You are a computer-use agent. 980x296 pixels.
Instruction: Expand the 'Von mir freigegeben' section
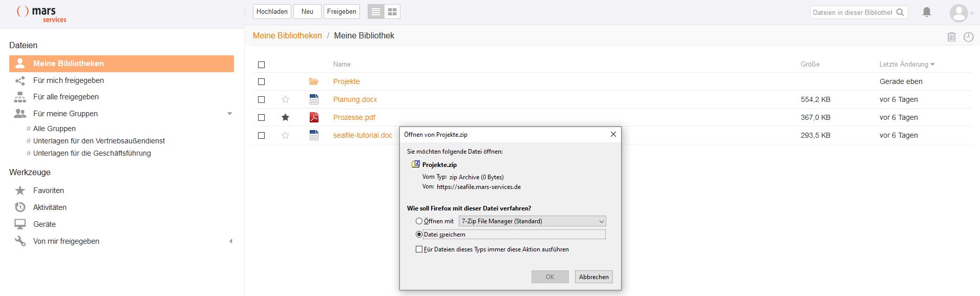click(x=230, y=241)
